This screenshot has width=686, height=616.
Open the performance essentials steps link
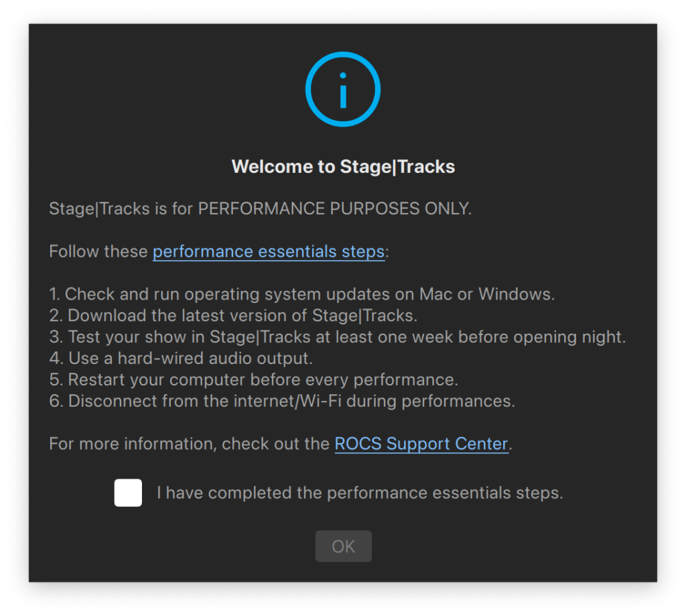point(269,252)
